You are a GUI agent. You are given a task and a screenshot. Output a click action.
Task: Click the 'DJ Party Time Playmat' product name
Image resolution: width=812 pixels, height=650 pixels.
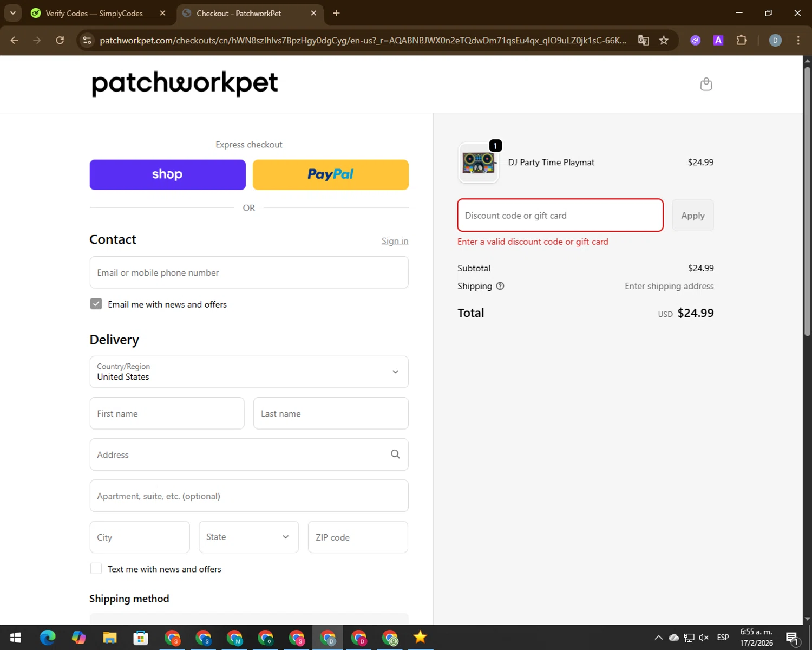[551, 162]
